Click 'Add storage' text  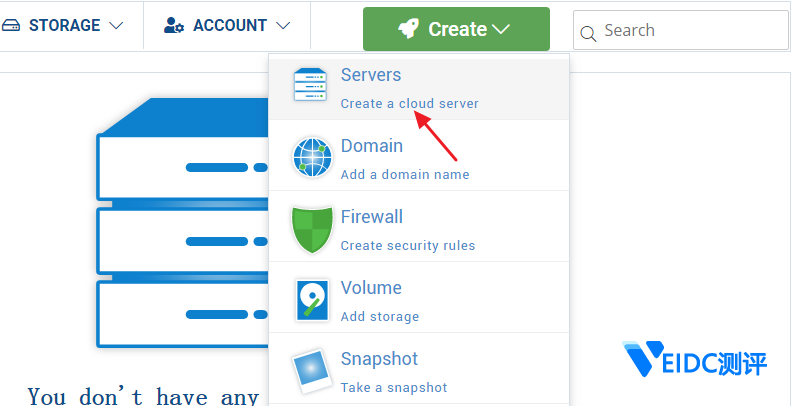[380, 317]
